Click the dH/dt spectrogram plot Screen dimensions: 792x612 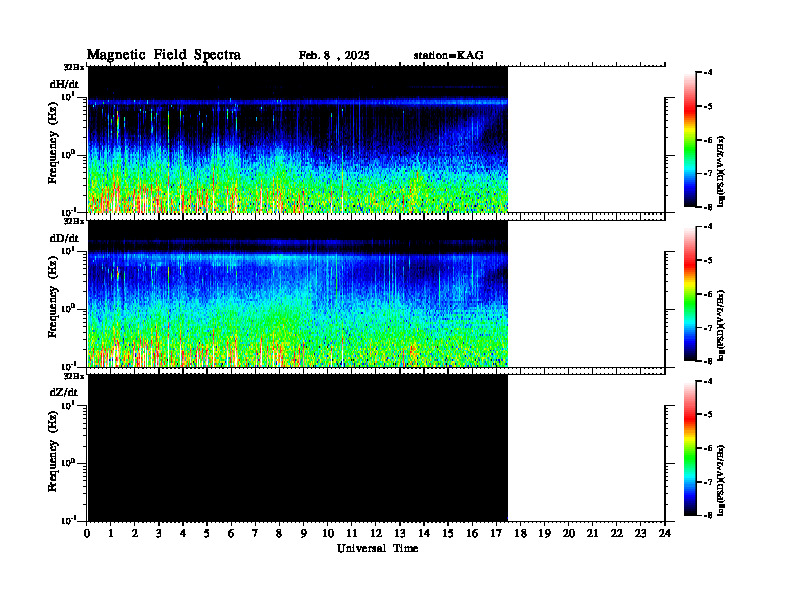[298, 139]
